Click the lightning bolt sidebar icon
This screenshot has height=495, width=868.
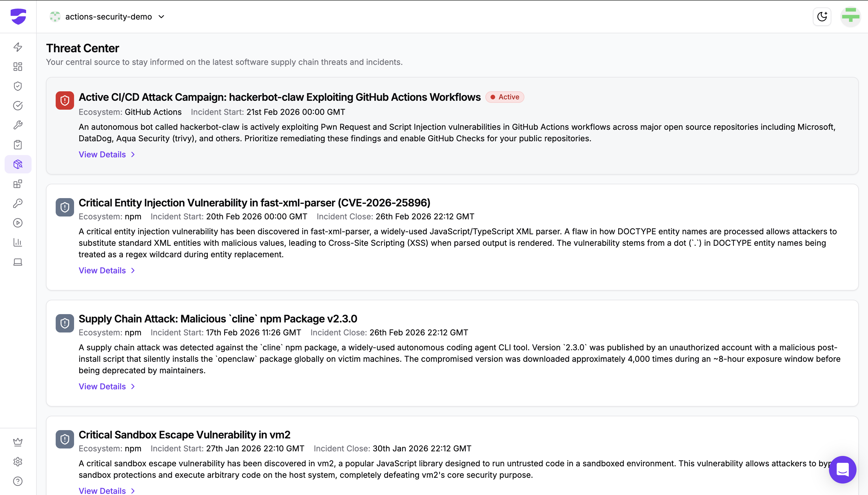tap(18, 47)
